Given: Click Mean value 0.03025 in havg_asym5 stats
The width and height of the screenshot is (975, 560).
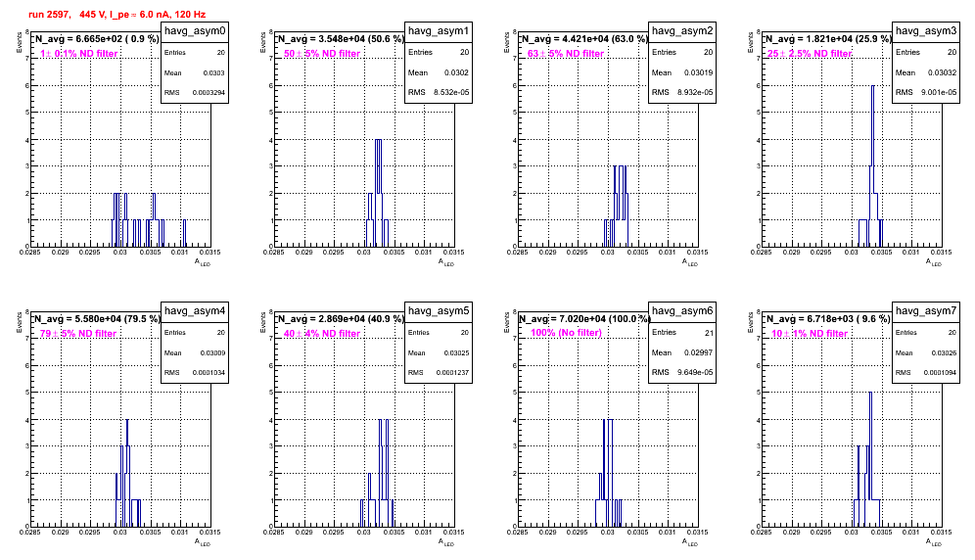Looking at the screenshot, I should 456,352.
